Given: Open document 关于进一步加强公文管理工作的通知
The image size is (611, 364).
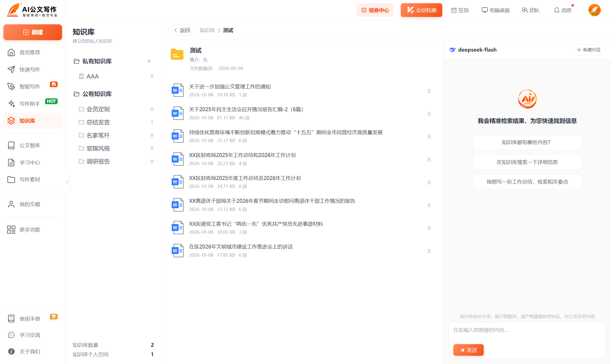Looking at the screenshot, I should [x=230, y=87].
